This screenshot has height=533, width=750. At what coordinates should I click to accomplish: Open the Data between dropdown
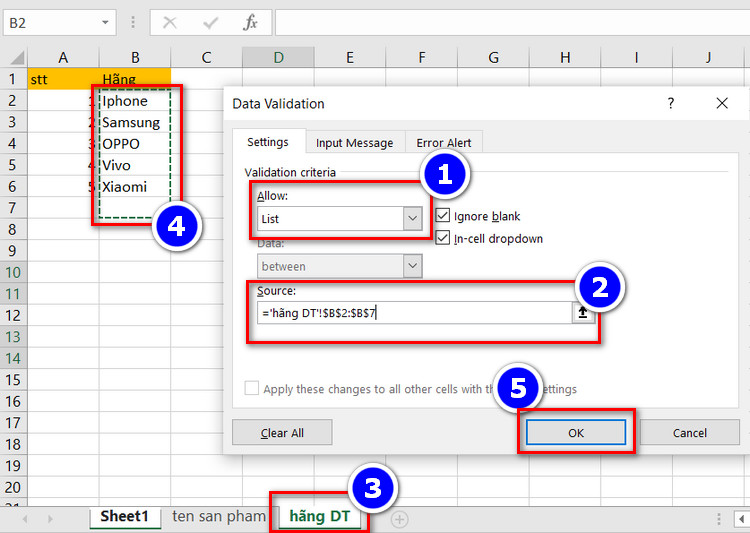coord(412,266)
